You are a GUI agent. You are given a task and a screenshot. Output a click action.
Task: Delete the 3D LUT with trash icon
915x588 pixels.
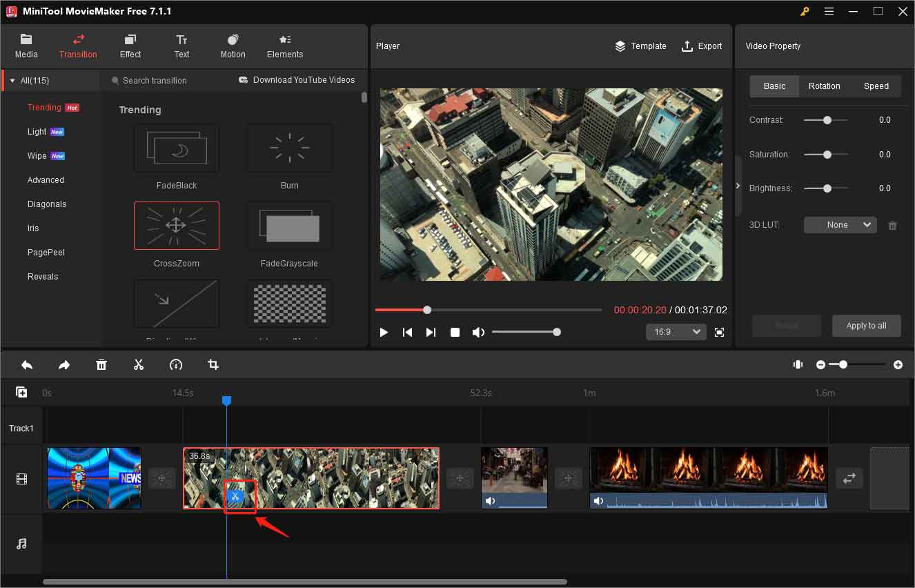[892, 226]
